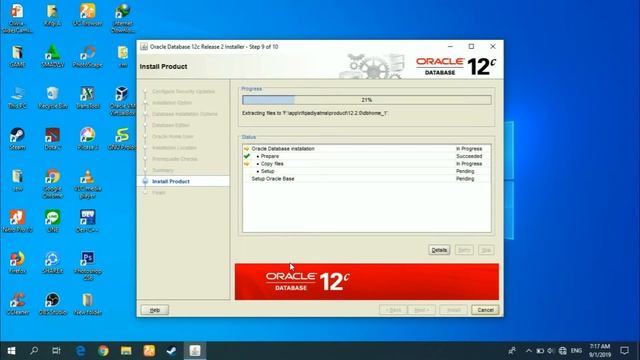Viewport: 640px width, 360px height.
Task: Open the Dota 2 desktop shortcut
Action: click(53, 139)
